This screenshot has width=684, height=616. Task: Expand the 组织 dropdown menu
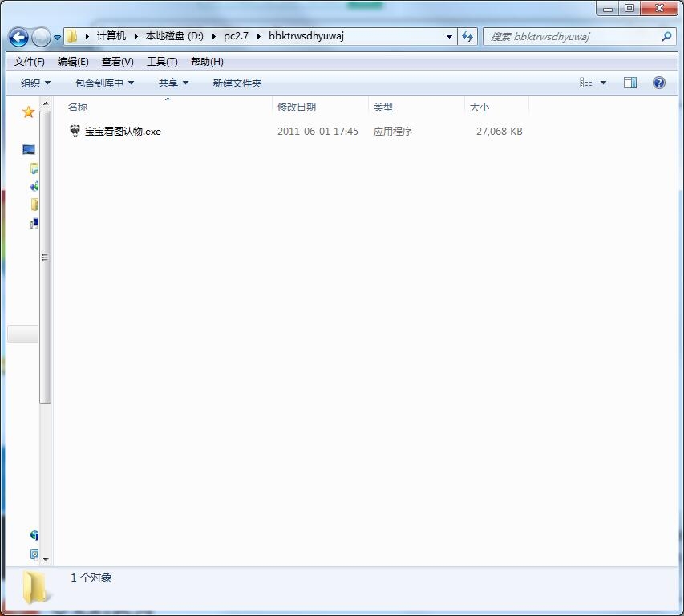tap(35, 83)
